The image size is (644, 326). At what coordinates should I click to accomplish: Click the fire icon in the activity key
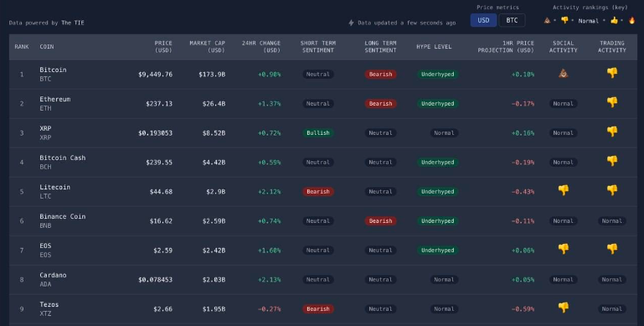[631, 20]
